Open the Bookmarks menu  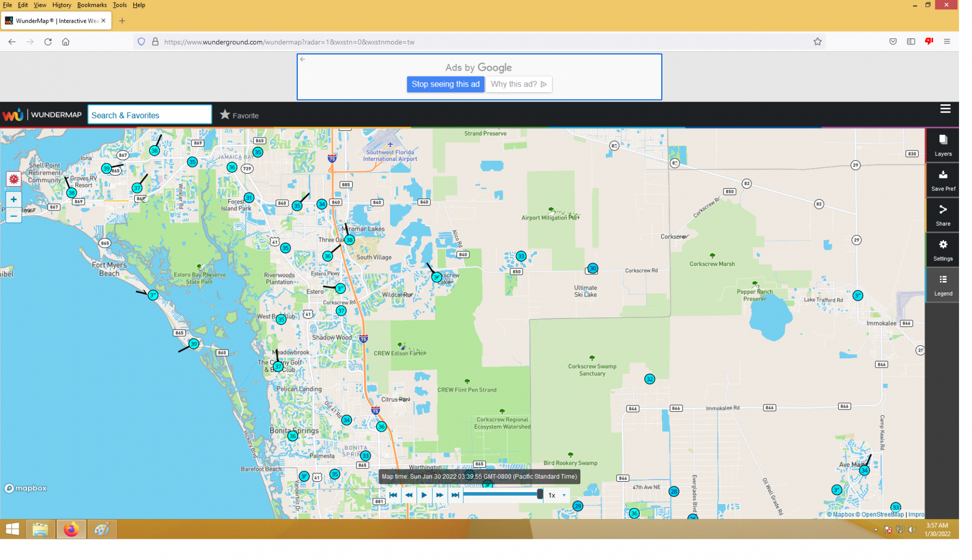click(x=93, y=5)
